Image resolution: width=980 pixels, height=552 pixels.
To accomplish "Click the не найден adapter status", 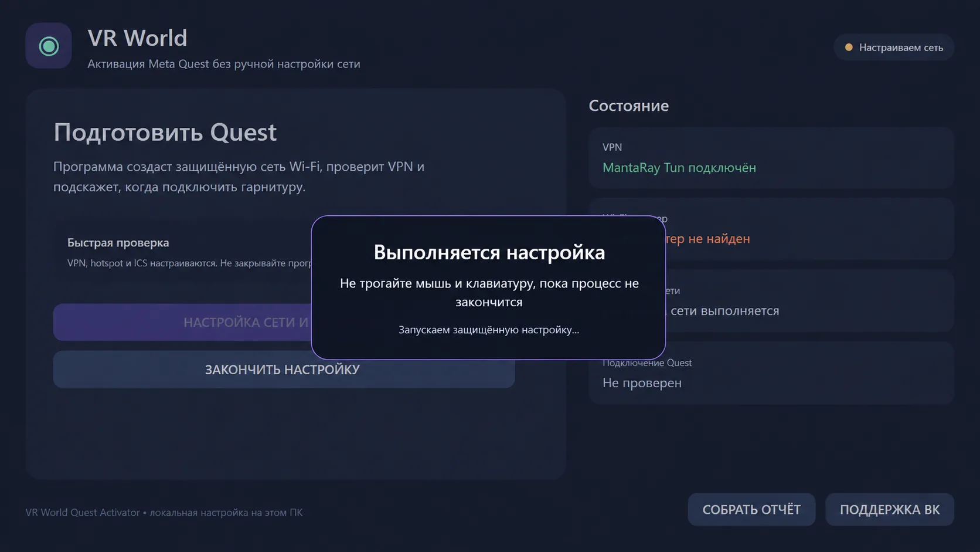I will click(708, 239).
